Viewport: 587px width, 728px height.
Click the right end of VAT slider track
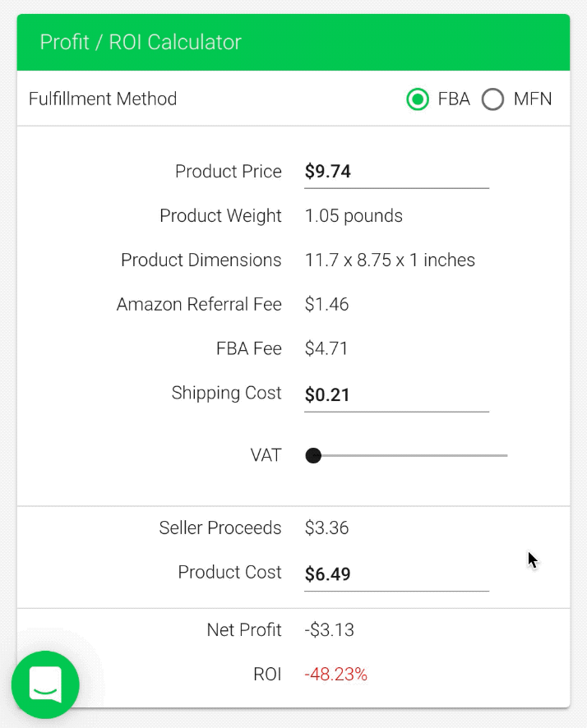point(505,455)
